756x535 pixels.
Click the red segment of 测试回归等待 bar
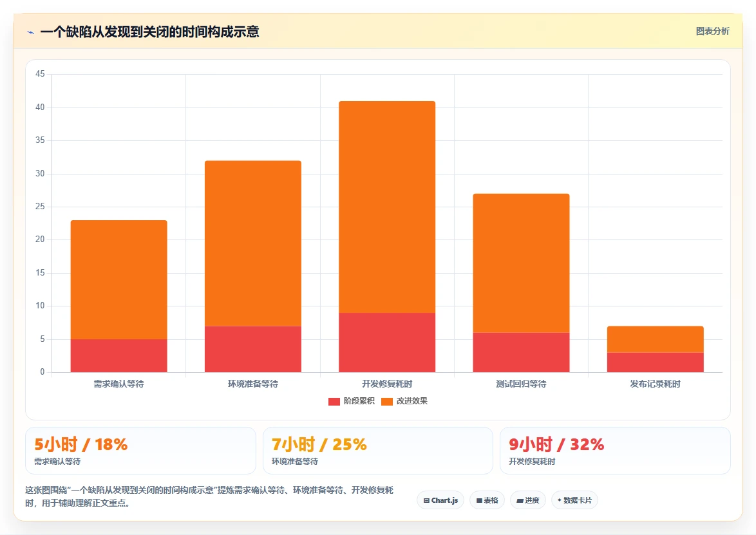521,352
